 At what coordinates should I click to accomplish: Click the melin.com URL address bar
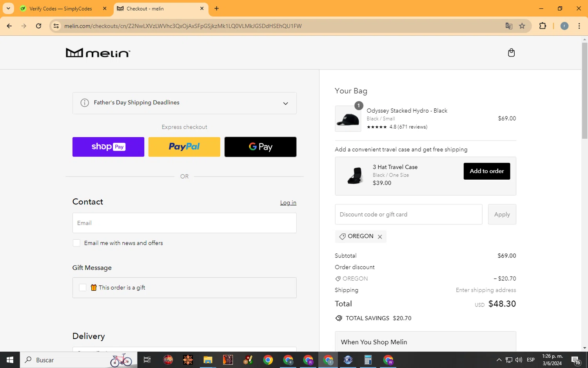point(183,26)
